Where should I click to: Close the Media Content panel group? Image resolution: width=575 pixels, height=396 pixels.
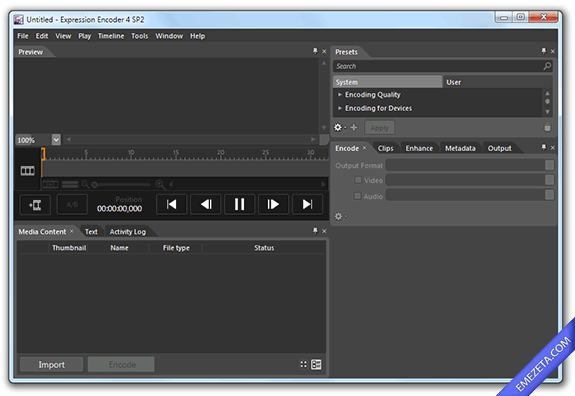[x=324, y=231]
